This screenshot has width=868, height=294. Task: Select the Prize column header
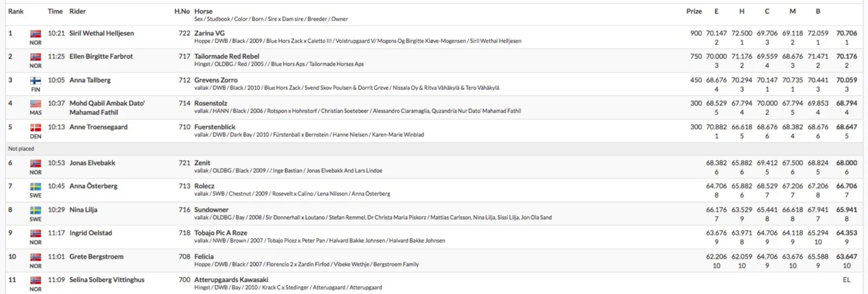(693, 12)
